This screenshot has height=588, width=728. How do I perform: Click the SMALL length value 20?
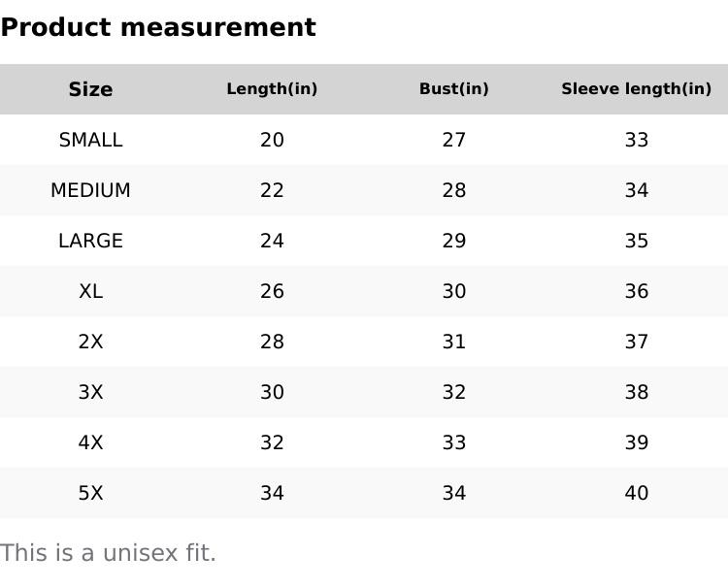tap(272, 140)
